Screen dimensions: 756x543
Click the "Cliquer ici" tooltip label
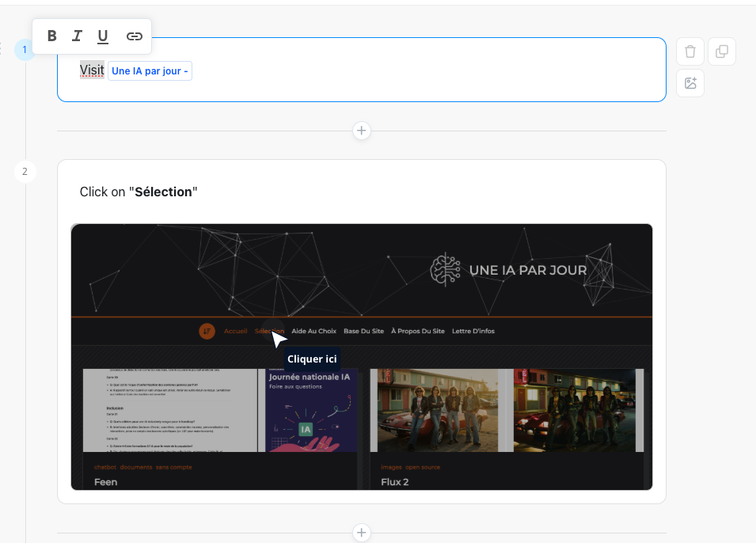click(312, 359)
